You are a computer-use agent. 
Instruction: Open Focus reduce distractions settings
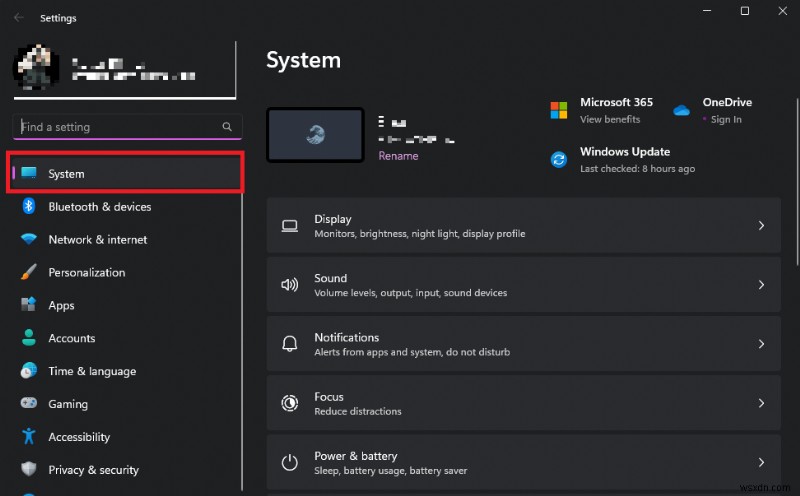523,403
